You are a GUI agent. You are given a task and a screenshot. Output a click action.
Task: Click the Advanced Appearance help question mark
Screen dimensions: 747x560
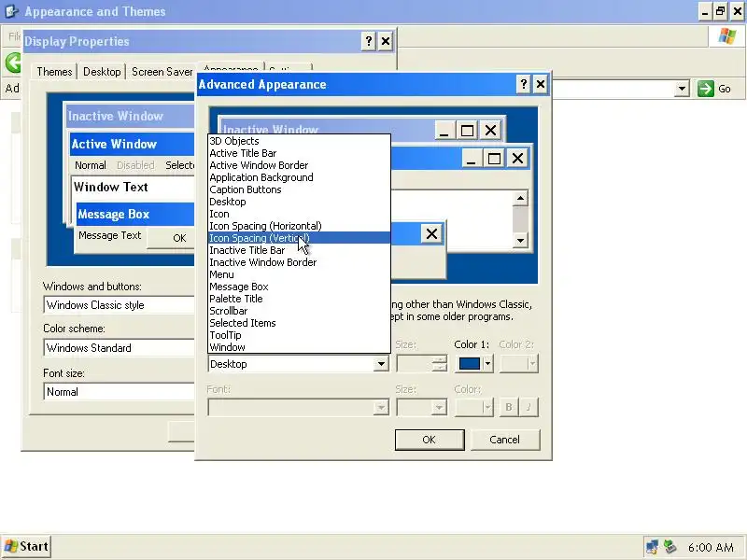pos(524,84)
